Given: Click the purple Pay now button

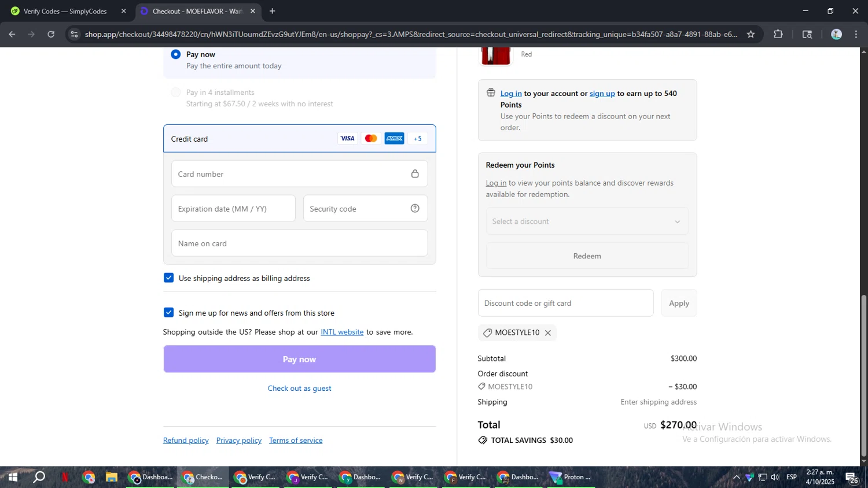Looking at the screenshot, I should click(x=299, y=359).
